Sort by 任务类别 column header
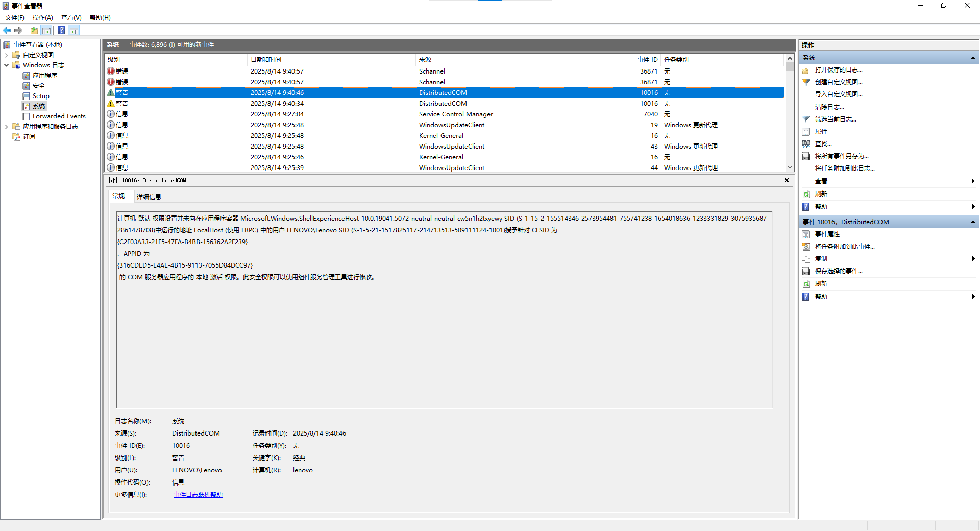 coord(722,60)
